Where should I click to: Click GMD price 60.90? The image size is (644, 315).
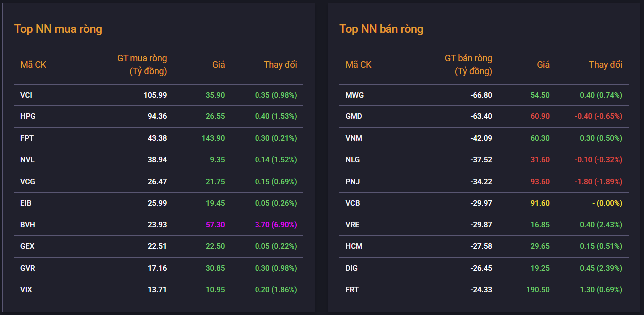point(540,116)
